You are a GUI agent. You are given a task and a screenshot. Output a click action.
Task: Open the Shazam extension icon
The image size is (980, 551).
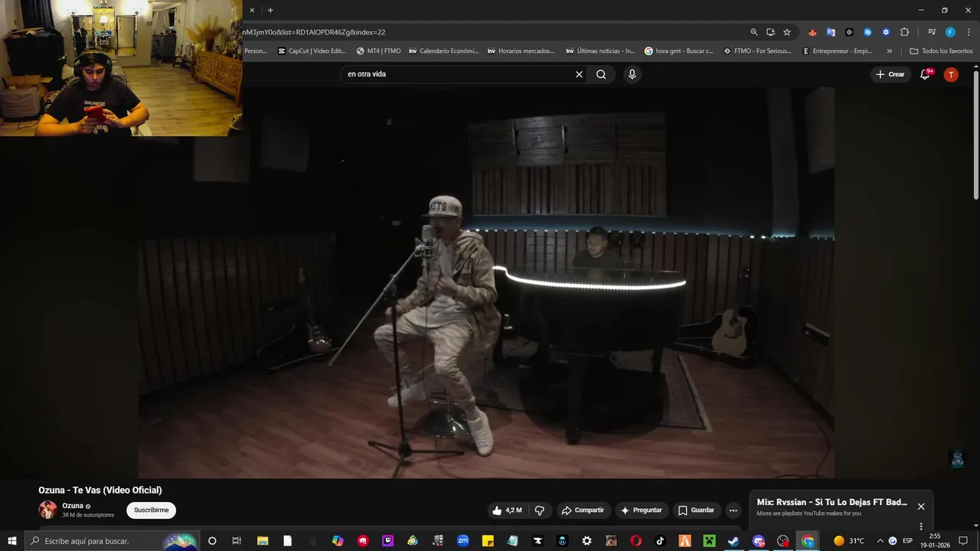click(867, 32)
